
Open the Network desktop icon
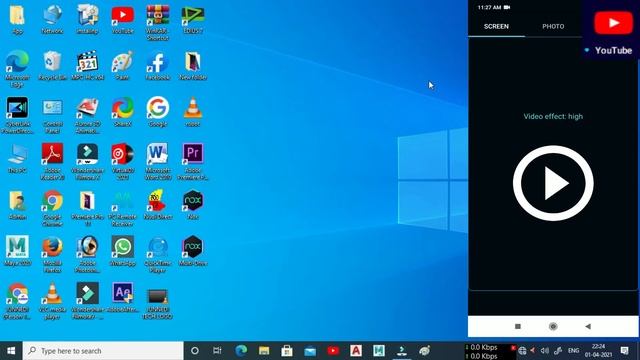(x=52, y=19)
